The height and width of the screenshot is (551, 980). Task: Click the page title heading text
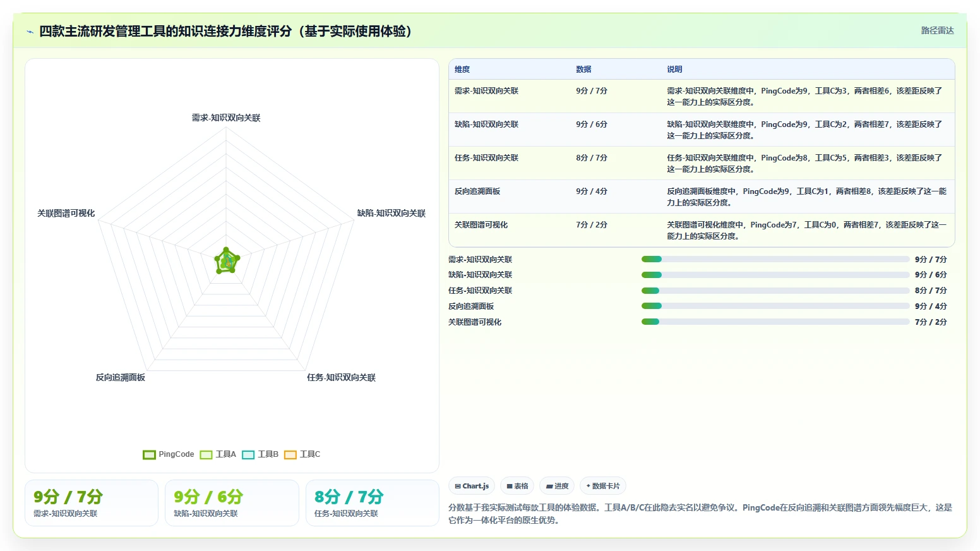pyautogui.click(x=225, y=32)
